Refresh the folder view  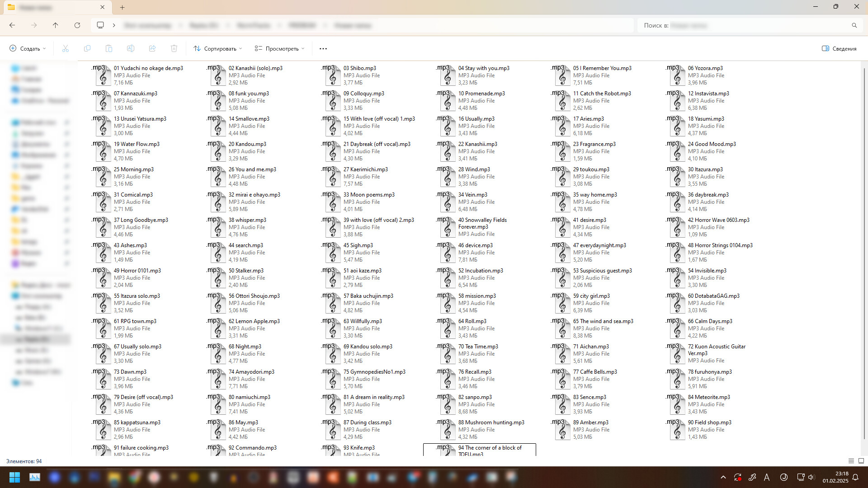pyautogui.click(x=77, y=25)
